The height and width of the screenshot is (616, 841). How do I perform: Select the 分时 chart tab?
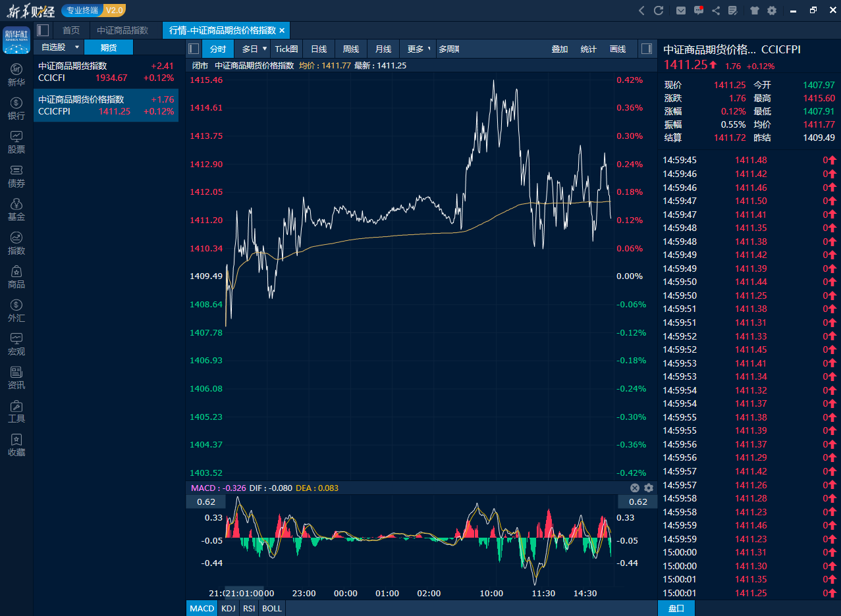point(218,49)
